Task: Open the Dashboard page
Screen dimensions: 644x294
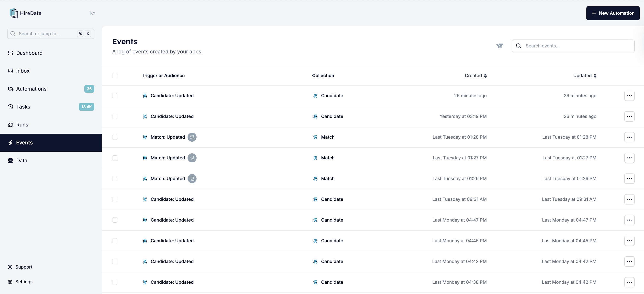Action: (x=51, y=53)
